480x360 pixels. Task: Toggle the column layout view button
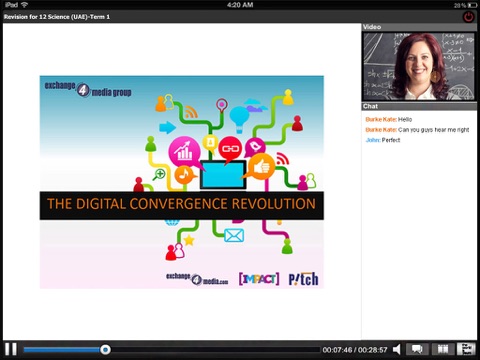click(443, 349)
